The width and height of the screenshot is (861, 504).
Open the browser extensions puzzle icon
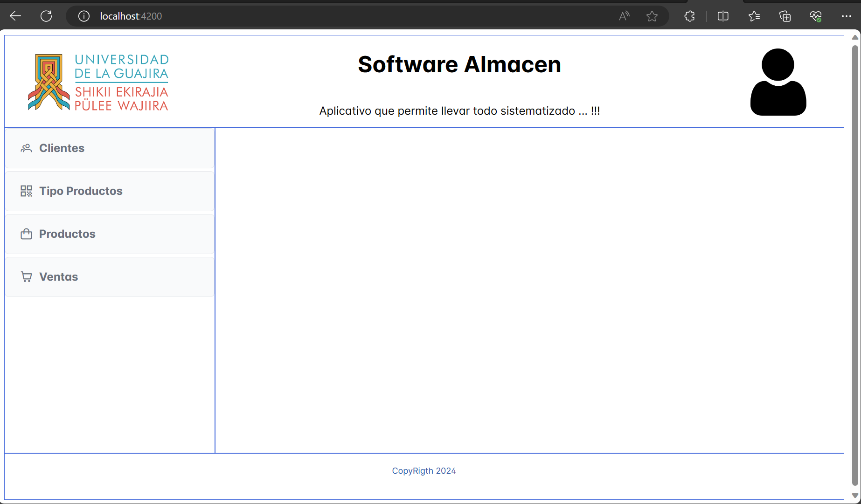coord(689,16)
